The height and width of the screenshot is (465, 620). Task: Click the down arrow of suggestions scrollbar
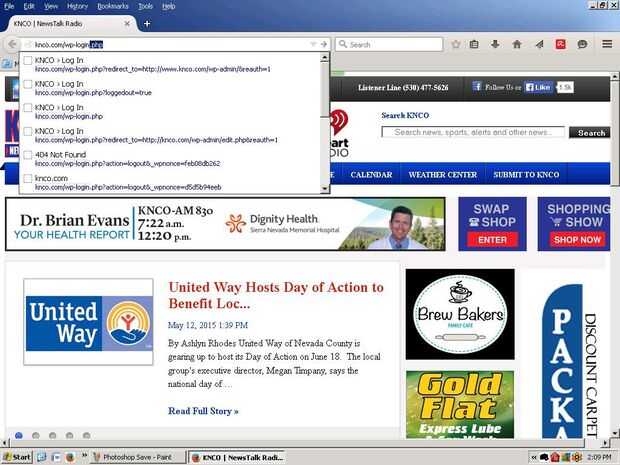(x=325, y=189)
